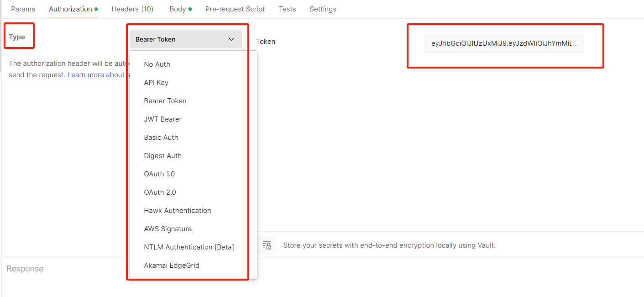Select JWT Bearer option
The height and width of the screenshot is (297, 644).
[162, 119]
